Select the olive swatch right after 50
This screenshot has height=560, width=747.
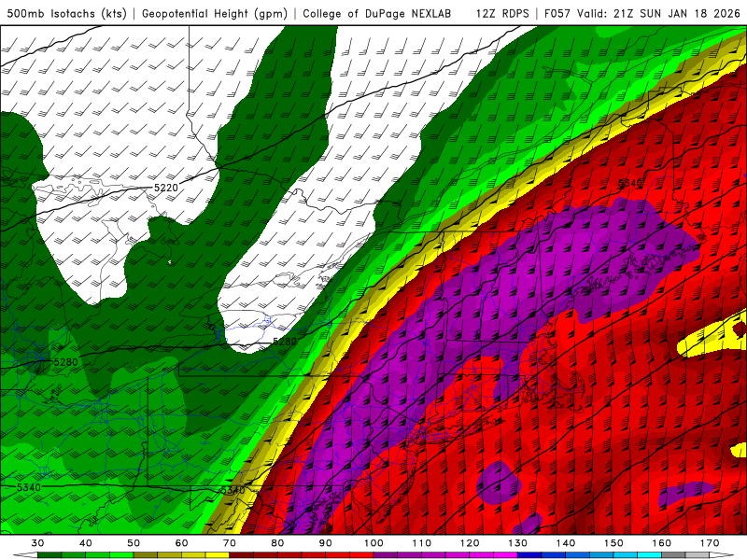146,555
